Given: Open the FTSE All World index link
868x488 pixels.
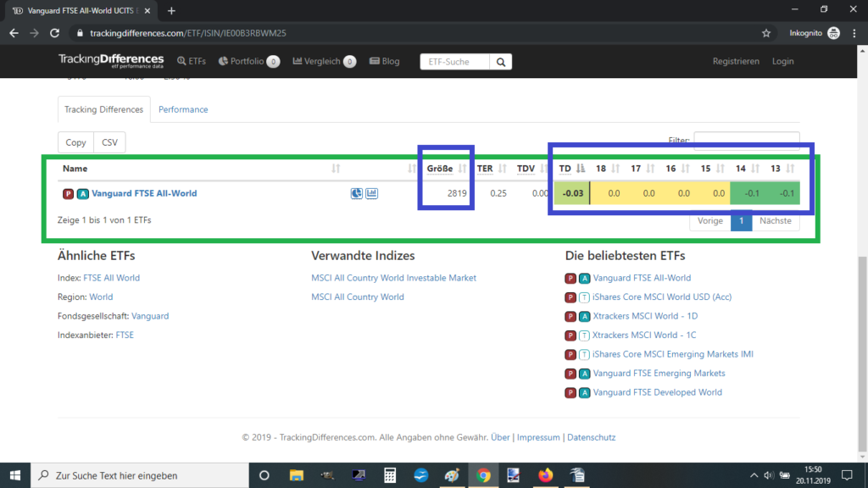Looking at the screenshot, I should point(111,278).
